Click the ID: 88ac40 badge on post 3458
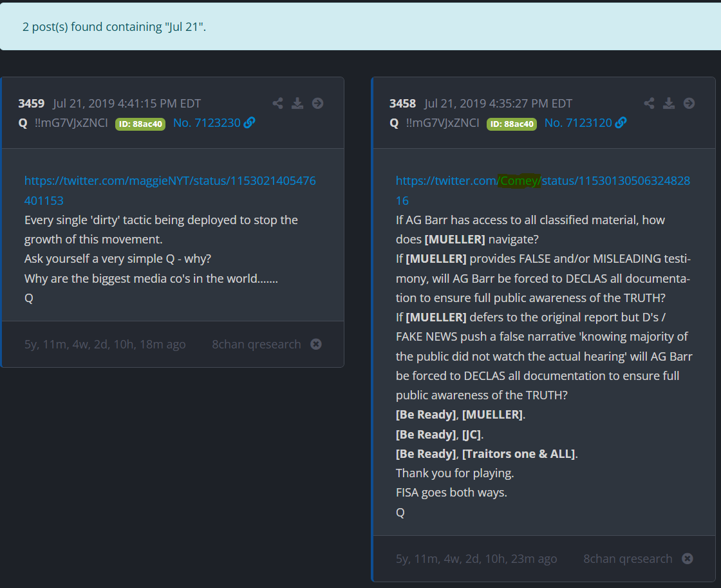721x588 pixels. 512,124
